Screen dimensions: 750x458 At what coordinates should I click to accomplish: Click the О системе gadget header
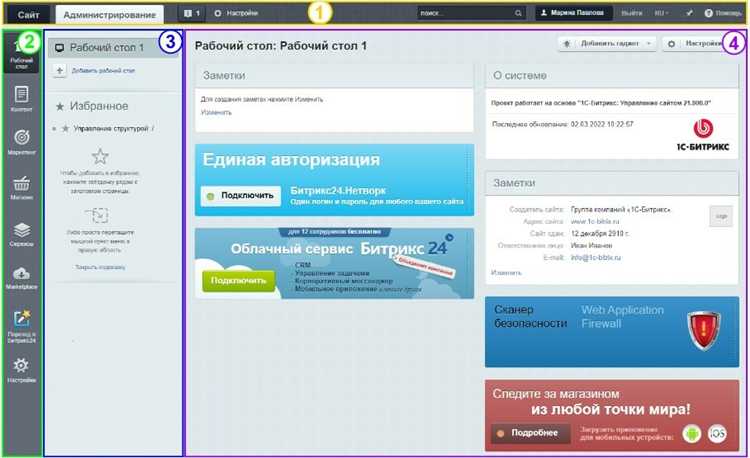[x=612, y=76]
